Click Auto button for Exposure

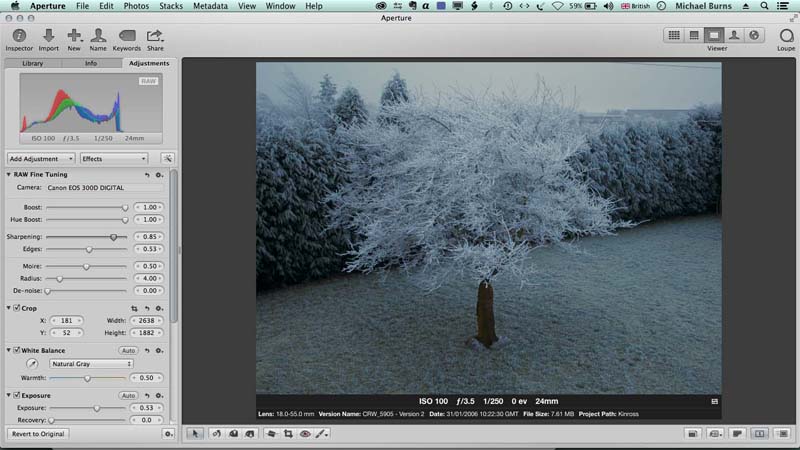128,395
